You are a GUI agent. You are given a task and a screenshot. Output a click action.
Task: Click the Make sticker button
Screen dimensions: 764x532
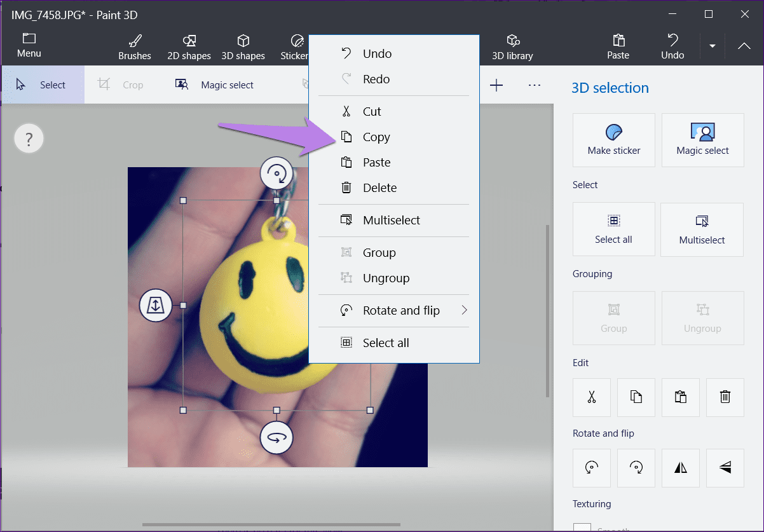(614, 140)
